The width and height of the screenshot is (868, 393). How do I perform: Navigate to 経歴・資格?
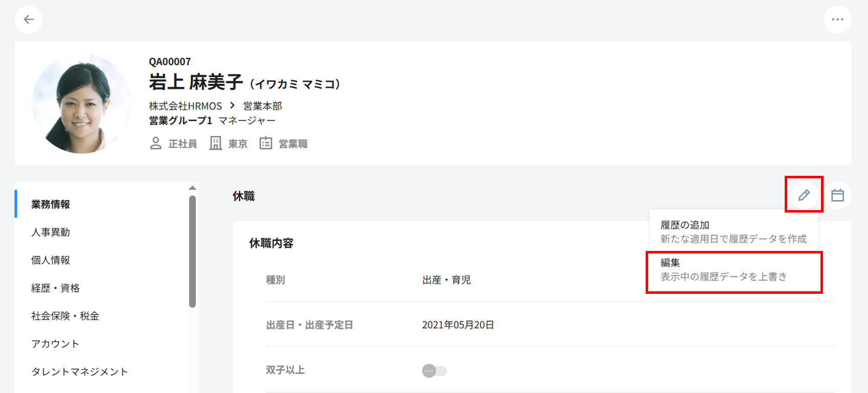coord(55,288)
